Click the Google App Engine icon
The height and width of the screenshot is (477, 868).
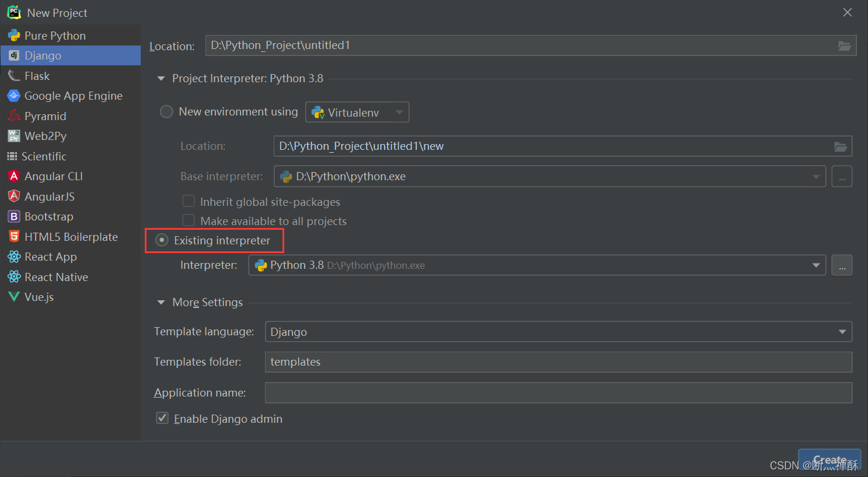[x=14, y=96]
